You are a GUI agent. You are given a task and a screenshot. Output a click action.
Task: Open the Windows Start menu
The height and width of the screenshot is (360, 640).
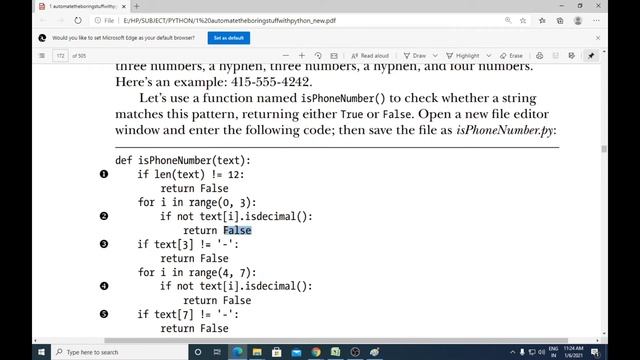point(42,352)
